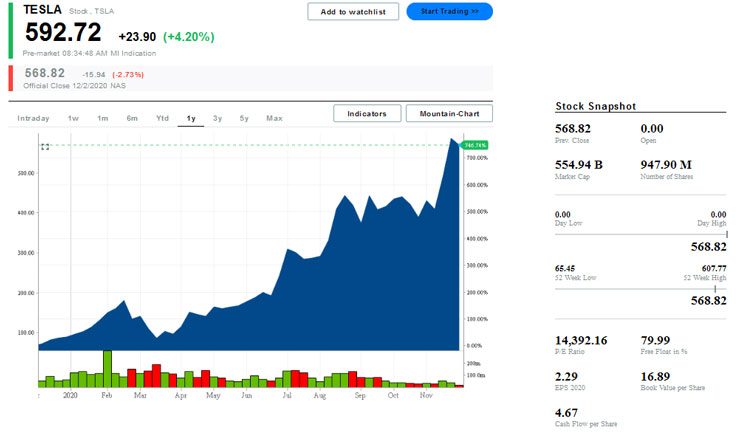
Task: Click the green percentage badge on chart
Action: [475, 145]
